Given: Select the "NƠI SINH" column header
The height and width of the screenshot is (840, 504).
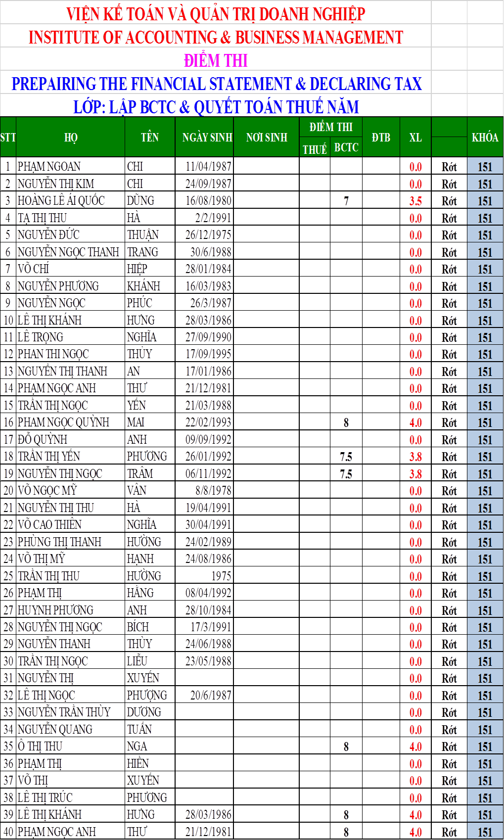Looking at the screenshot, I should (267, 138).
